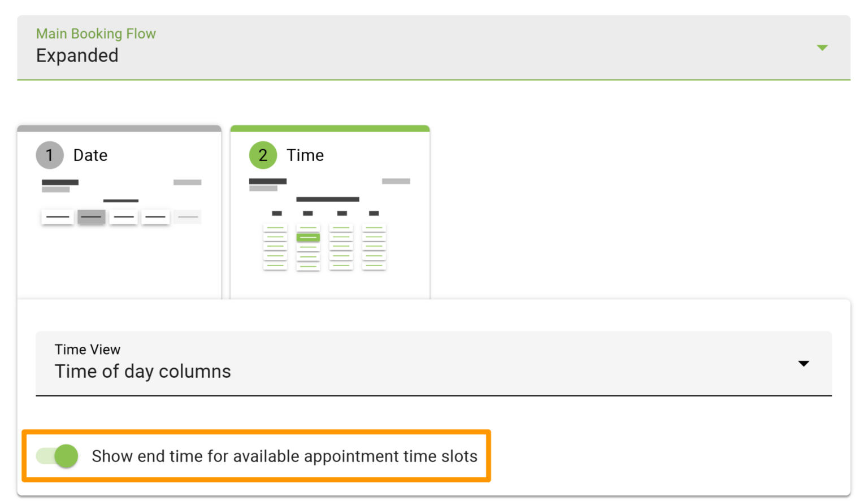868x501 pixels.
Task: Click the Show end time slots label
Action: click(285, 456)
